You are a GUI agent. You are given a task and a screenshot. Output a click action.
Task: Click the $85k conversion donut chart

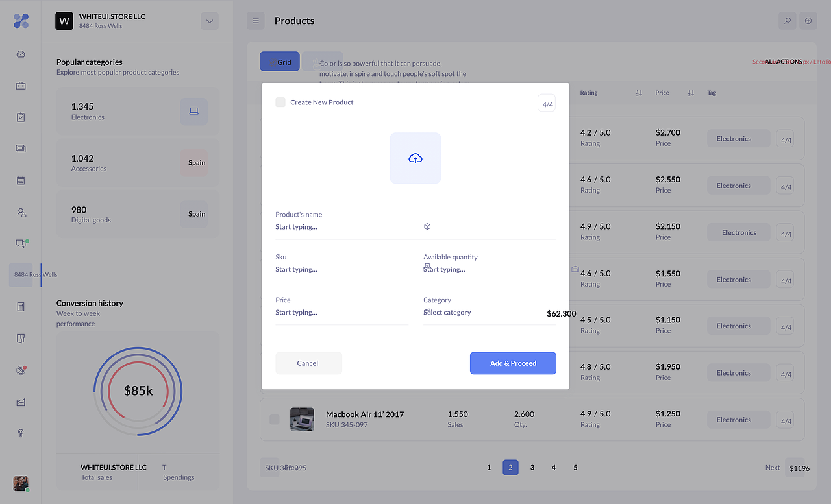(x=138, y=390)
